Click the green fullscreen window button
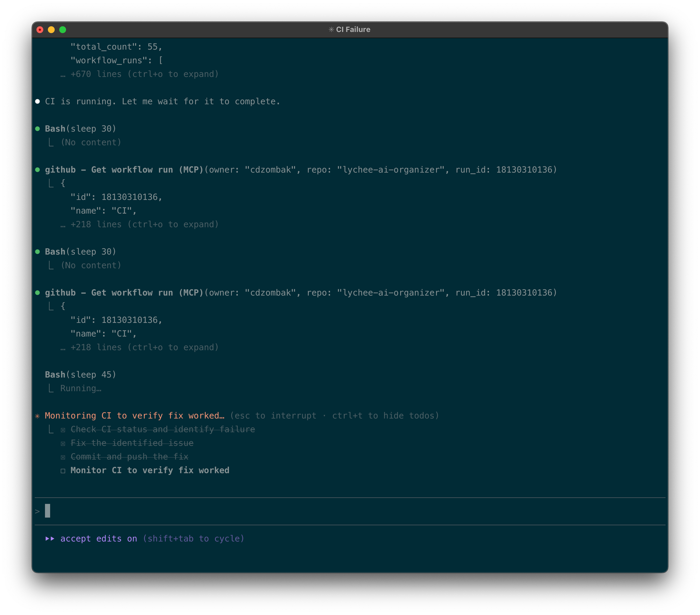700x615 pixels. click(63, 30)
